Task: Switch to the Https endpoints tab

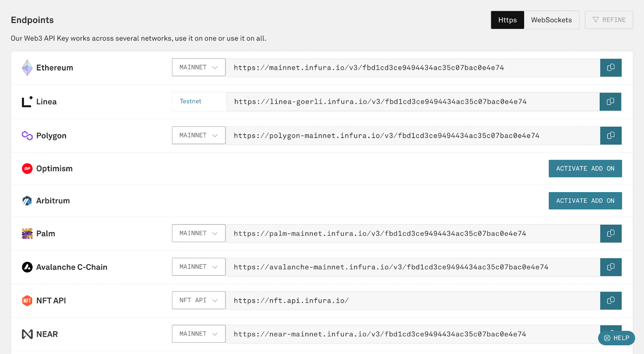Action: 507,20
